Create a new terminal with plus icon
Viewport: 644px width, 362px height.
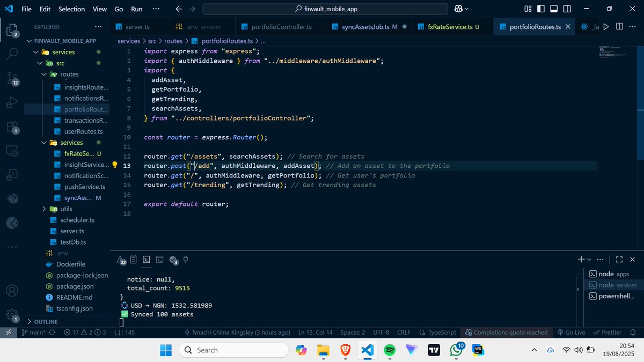(x=581, y=259)
